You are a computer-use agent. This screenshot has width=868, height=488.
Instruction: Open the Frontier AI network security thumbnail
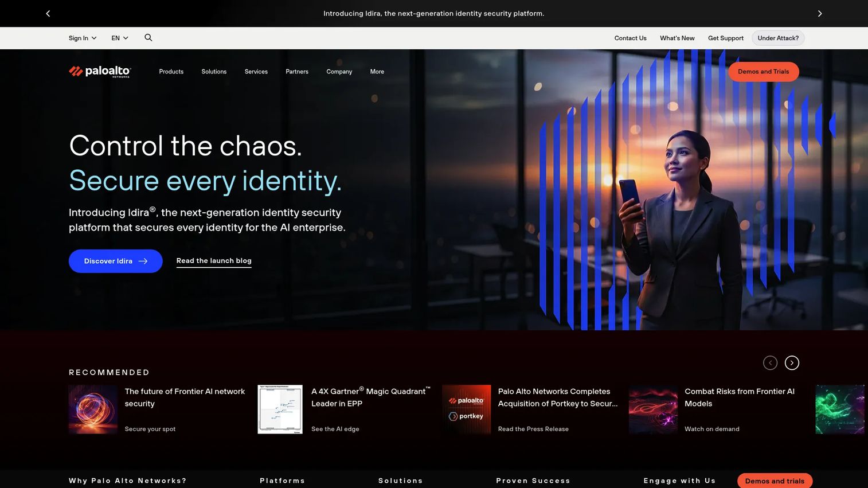point(93,409)
